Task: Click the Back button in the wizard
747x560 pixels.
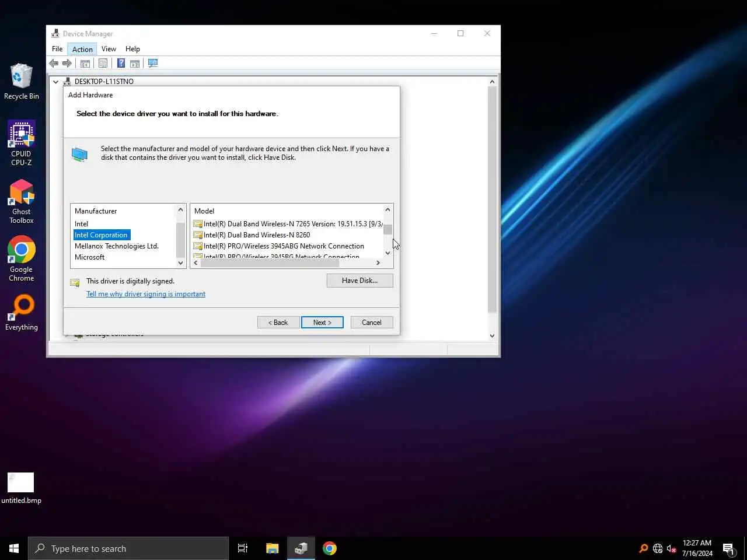Action: tap(278, 323)
